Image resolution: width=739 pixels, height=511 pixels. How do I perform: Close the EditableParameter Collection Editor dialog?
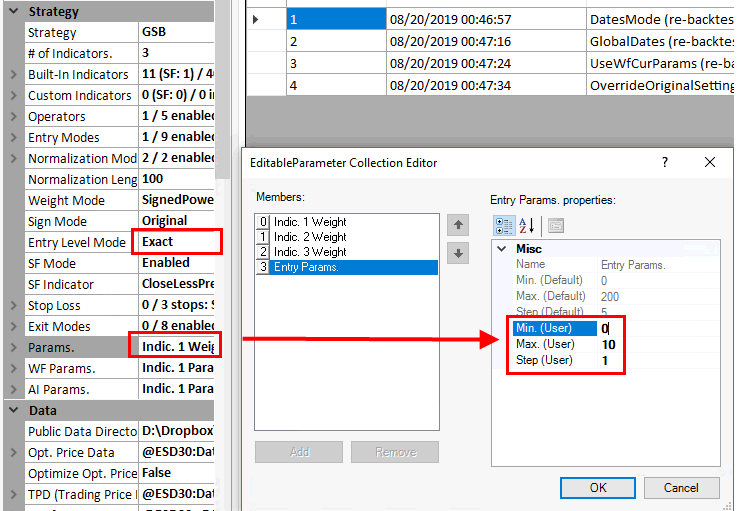pos(709,162)
